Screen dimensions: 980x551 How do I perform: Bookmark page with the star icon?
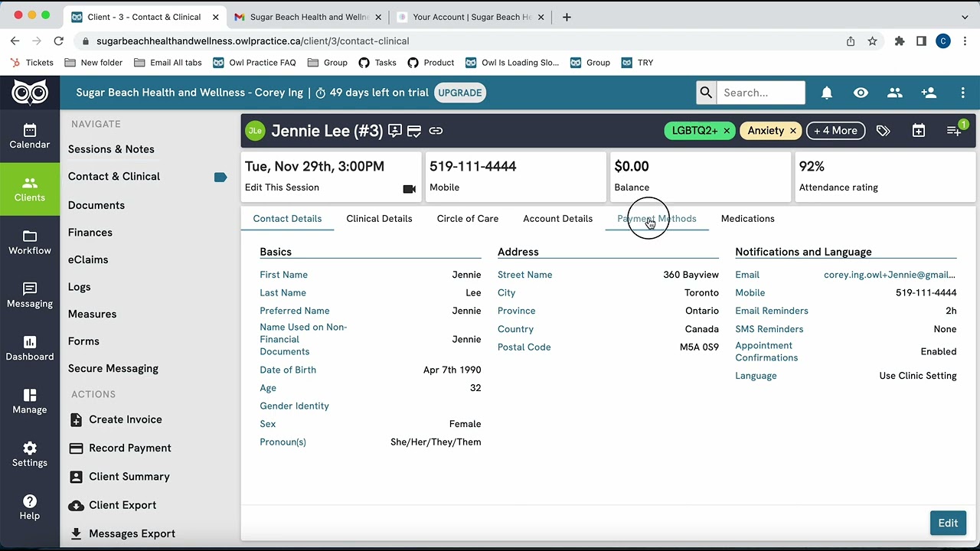click(x=872, y=41)
